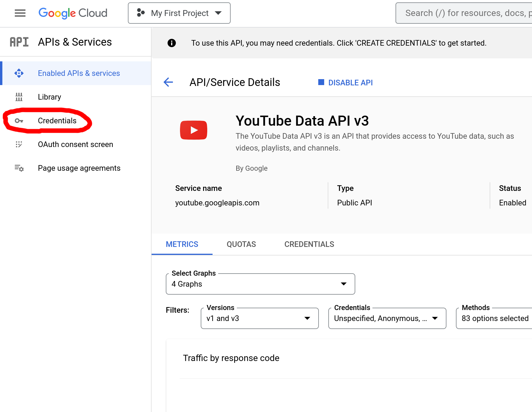
Task: Open the Credentials filter dropdown
Action: pyautogui.click(x=387, y=318)
